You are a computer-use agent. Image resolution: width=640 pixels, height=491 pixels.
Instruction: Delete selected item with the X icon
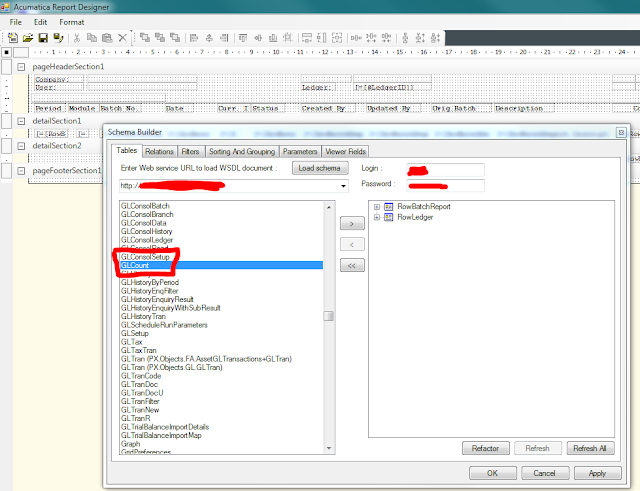(122, 38)
